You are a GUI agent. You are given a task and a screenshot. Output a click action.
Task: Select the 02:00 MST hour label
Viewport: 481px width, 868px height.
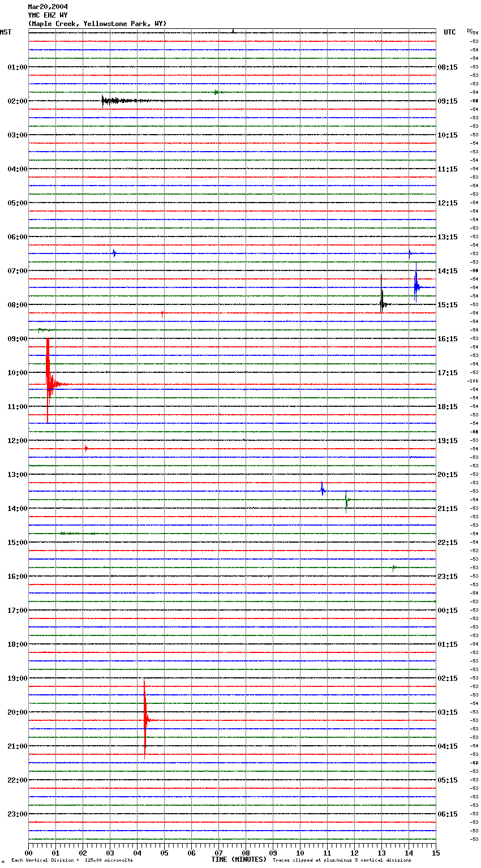pyautogui.click(x=18, y=101)
